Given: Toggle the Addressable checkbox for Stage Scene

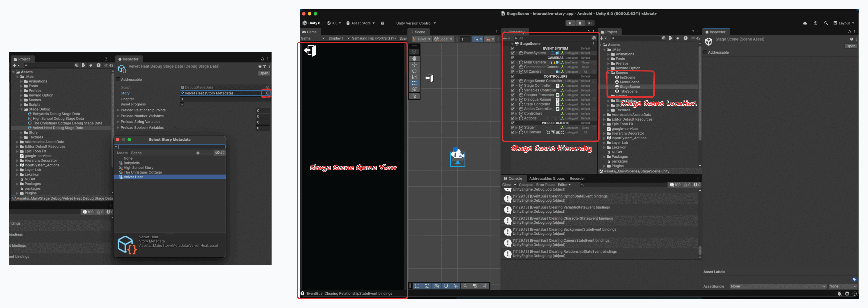Looking at the screenshot, I should click(705, 53).
